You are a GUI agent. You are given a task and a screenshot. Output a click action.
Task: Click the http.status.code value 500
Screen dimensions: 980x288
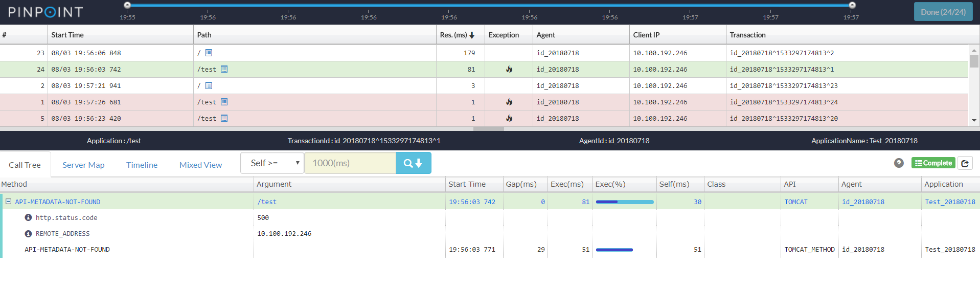tap(263, 217)
